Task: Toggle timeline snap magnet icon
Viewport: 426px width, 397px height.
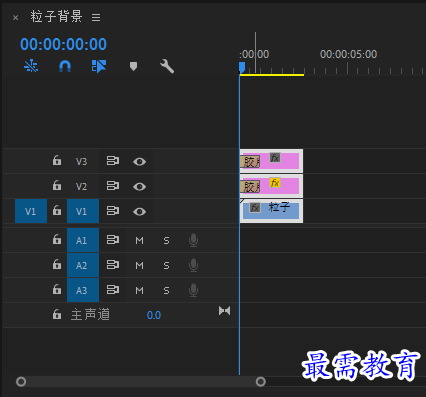Action: coord(65,66)
